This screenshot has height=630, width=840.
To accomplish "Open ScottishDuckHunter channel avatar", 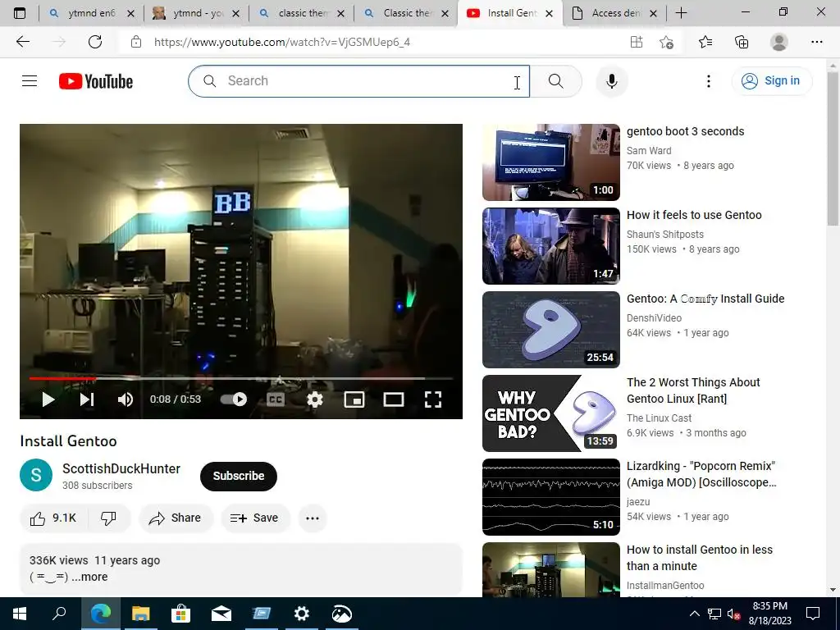I will point(36,475).
